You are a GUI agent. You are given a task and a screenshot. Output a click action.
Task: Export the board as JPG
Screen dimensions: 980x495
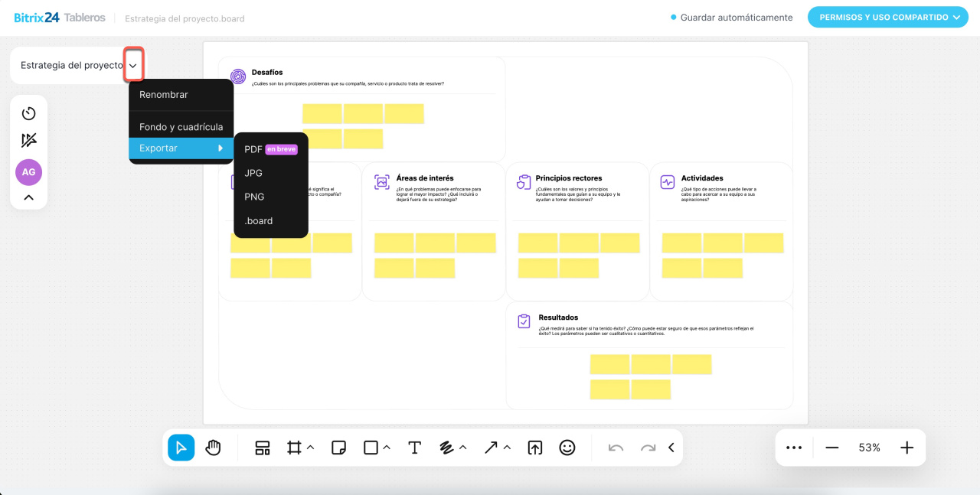coord(253,173)
